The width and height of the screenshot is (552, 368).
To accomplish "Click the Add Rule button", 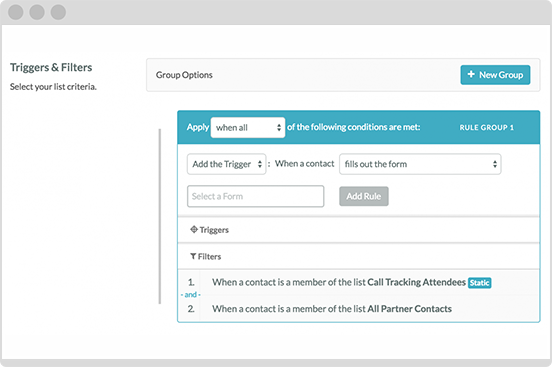I will [364, 196].
